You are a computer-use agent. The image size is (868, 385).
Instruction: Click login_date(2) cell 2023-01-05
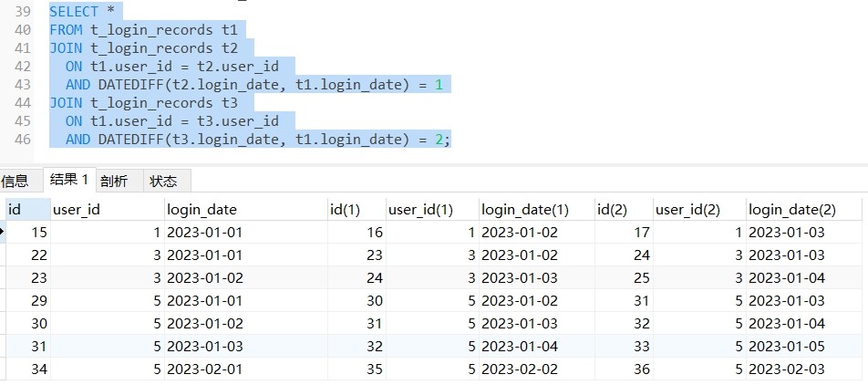(804, 346)
